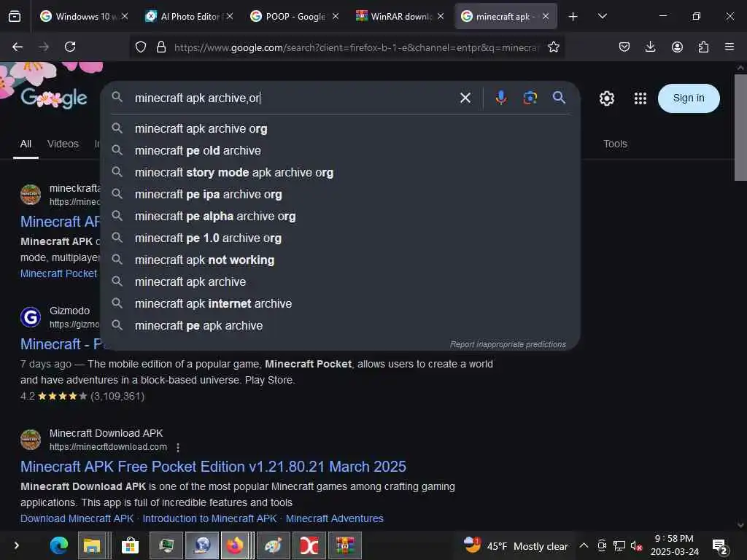Click the Sign in button
Image resolution: width=747 pixels, height=560 pixels.
pyautogui.click(x=689, y=98)
